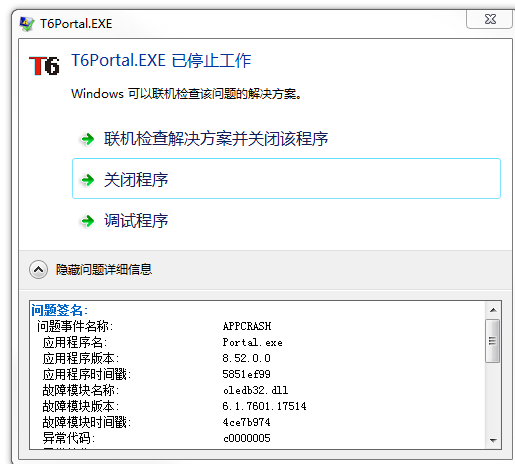This screenshot has width=515, height=464.
Task: Click the details scrollbar up arrow
Action: 493,310
